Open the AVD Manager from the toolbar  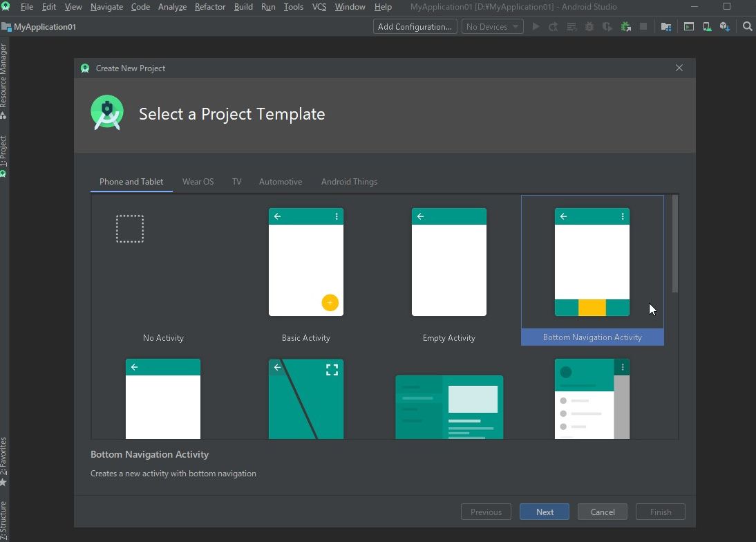689,26
